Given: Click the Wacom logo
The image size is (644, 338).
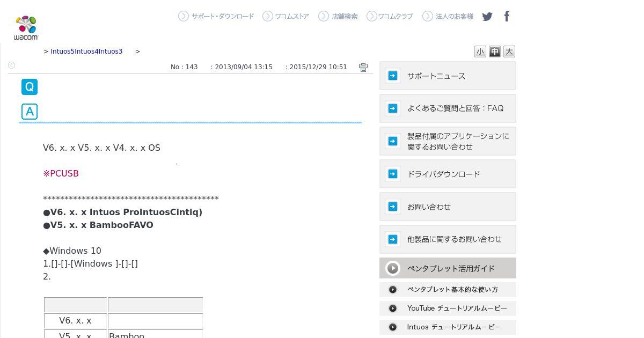Looking at the screenshot, I should point(26,28).
